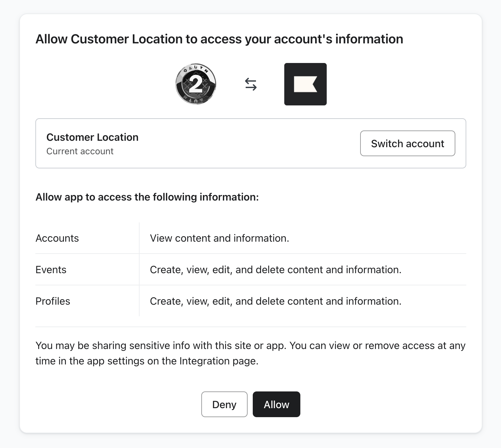Click Switch account to change accounts
501x448 pixels.
click(407, 143)
